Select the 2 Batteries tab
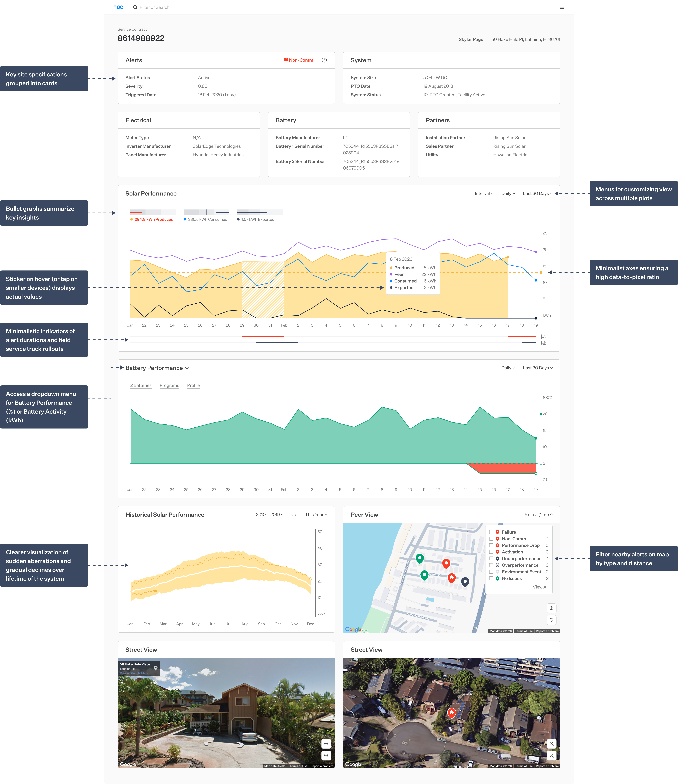 point(141,386)
